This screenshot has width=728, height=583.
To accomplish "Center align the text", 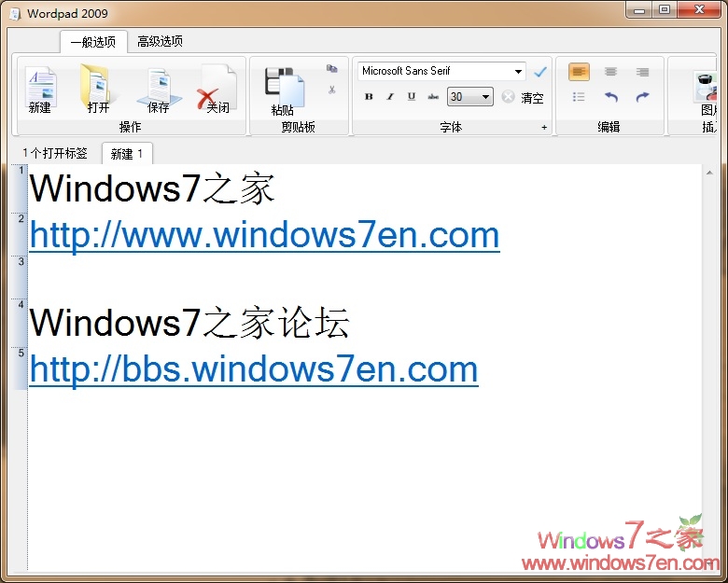I will pyautogui.click(x=611, y=72).
